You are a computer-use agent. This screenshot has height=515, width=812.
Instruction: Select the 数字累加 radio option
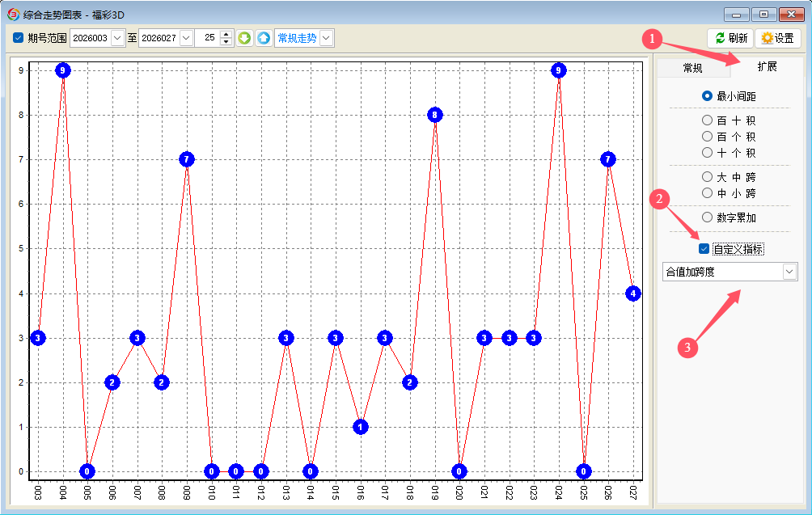(x=707, y=217)
